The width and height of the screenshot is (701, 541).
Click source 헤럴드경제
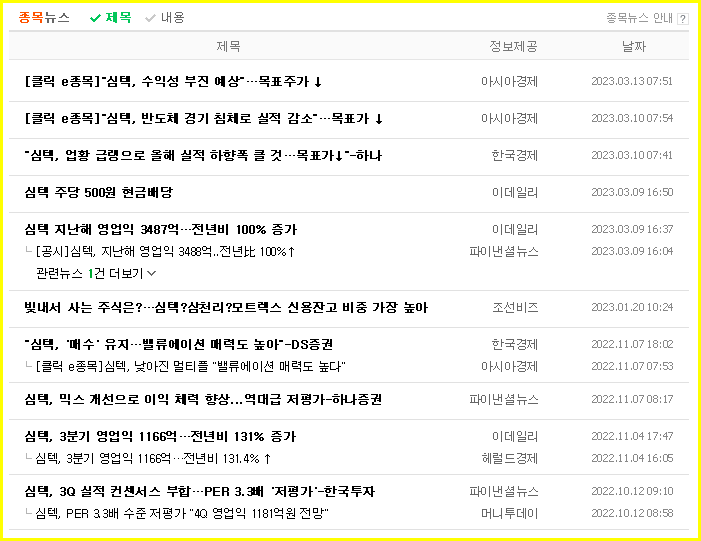tap(510, 459)
